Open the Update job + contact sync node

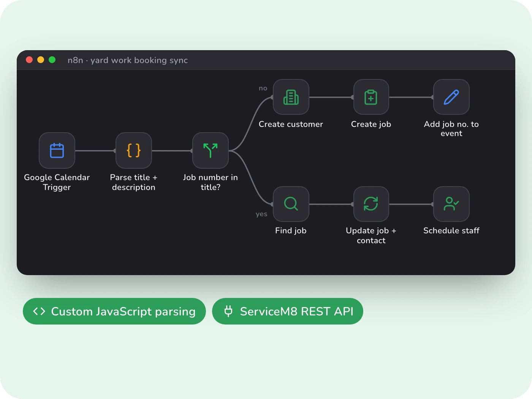click(x=371, y=204)
